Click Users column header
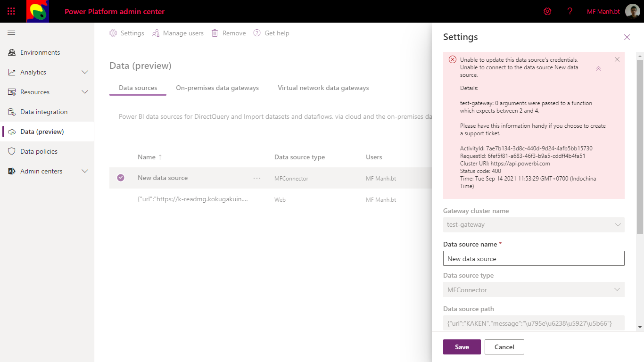The image size is (644, 362). (374, 157)
